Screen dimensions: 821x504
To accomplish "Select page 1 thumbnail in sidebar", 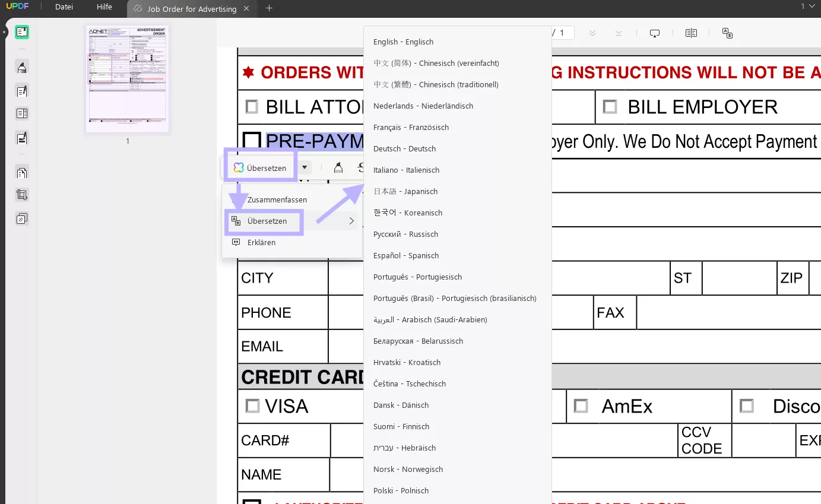I will click(128, 79).
